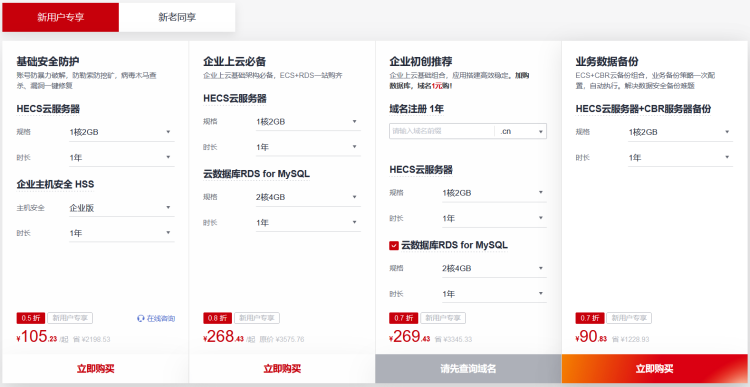Open 规格 2核4GB dropdown in 企业上云必备 card
Screen dimensions: 750x387
(308, 197)
